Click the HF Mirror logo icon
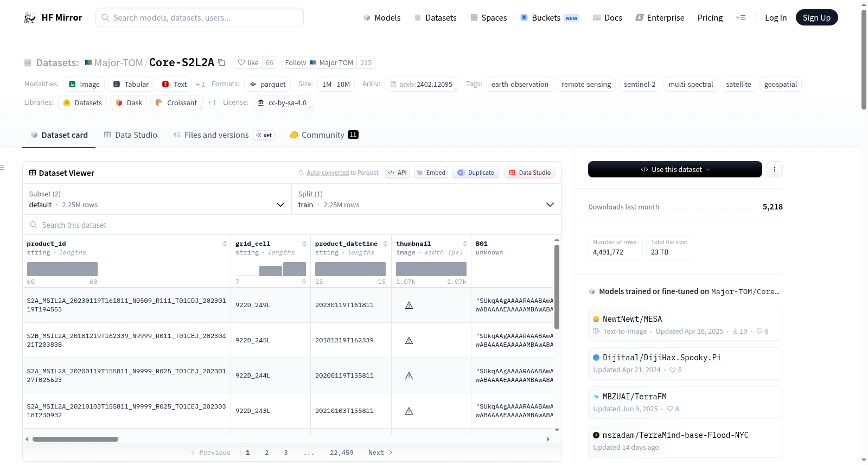Viewport: 868px width, 465px height. tap(30, 18)
